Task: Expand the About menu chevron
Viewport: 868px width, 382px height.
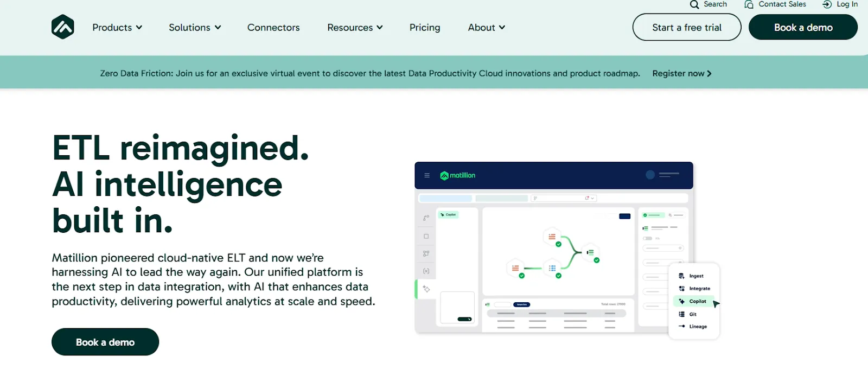Action: [x=502, y=27]
